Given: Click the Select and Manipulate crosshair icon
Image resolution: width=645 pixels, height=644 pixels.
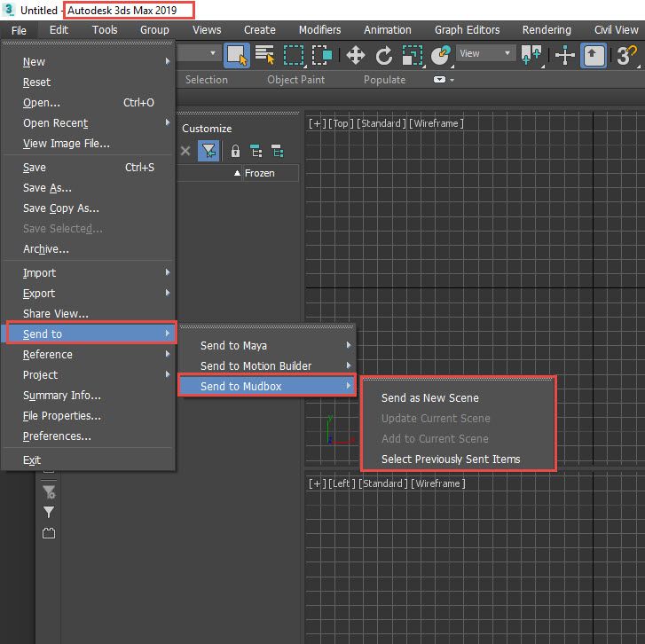Looking at the screenshot, I should pos(565,55).
